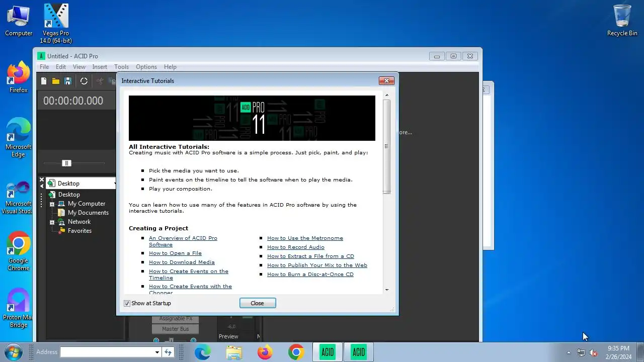This screenshot has height=362, width=644.
Task: Open How to Use the Metronome tutorial
Action: click(x=305, y=238)
